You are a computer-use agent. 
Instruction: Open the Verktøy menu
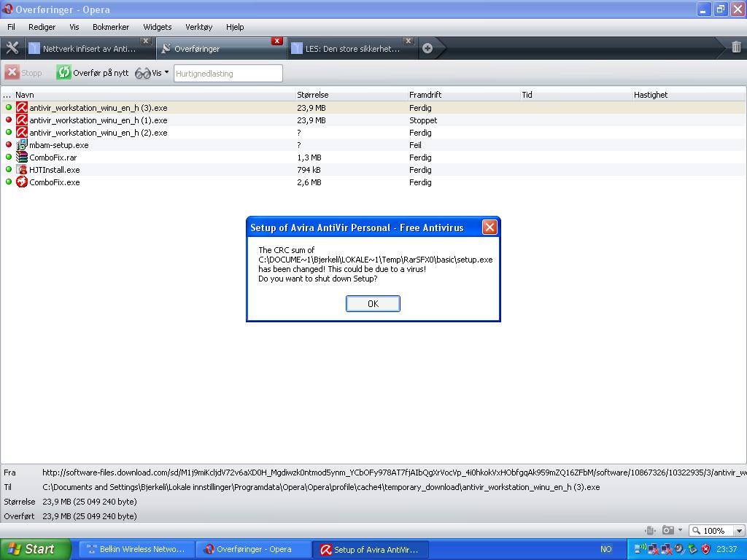pos(198,27)
